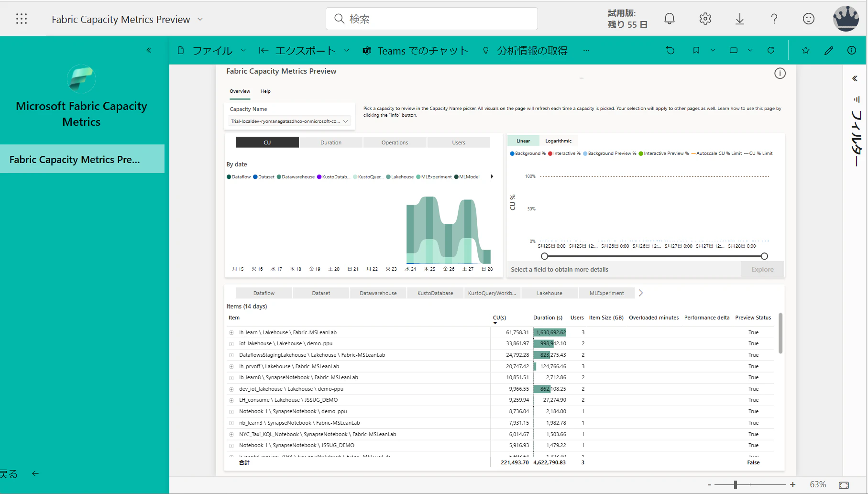
Task: Click the bookmark icon in toolbar
Action: 696,50
